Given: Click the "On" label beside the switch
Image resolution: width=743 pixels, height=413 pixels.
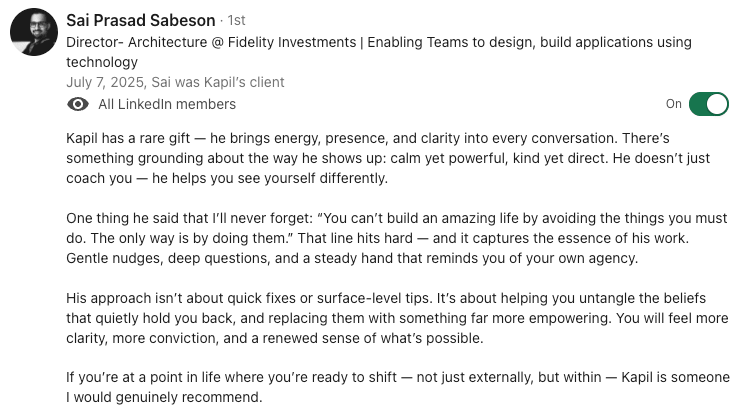Looking at the screenshot, I should [673, 104].
